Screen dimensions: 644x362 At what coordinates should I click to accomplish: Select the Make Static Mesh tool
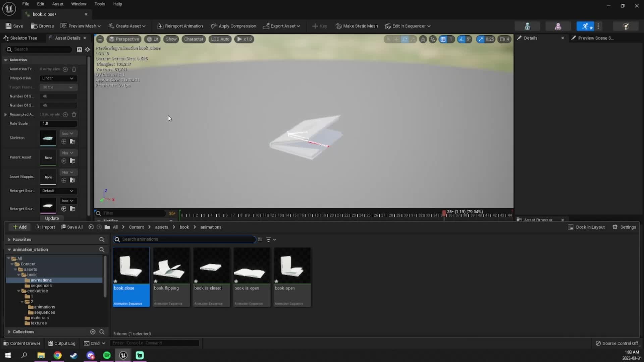pyautogui.click(x=357, y=26)
